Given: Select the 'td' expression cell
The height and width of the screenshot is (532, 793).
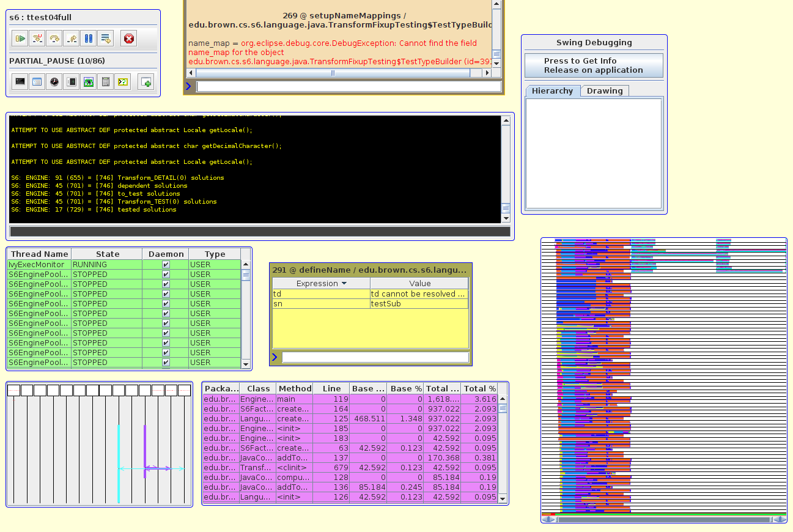Looking at the screenshot, I should [321, 294].
